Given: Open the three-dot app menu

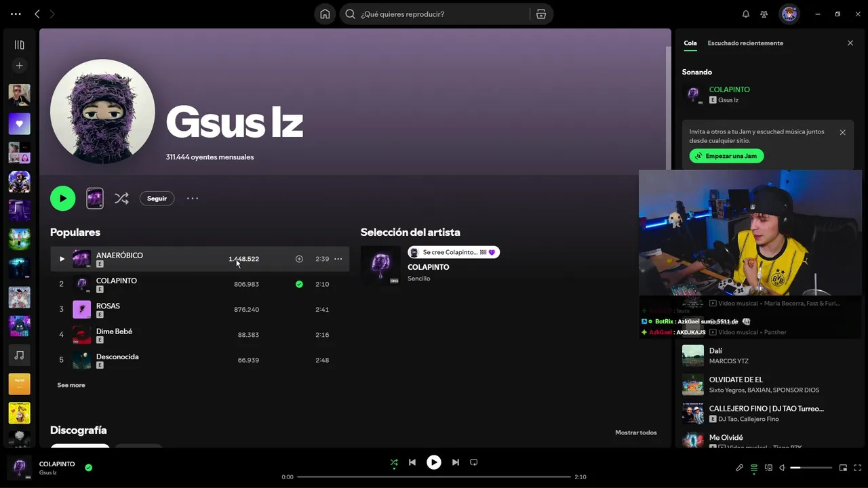Looking at the screenshot, I should (x=16, y=14).
